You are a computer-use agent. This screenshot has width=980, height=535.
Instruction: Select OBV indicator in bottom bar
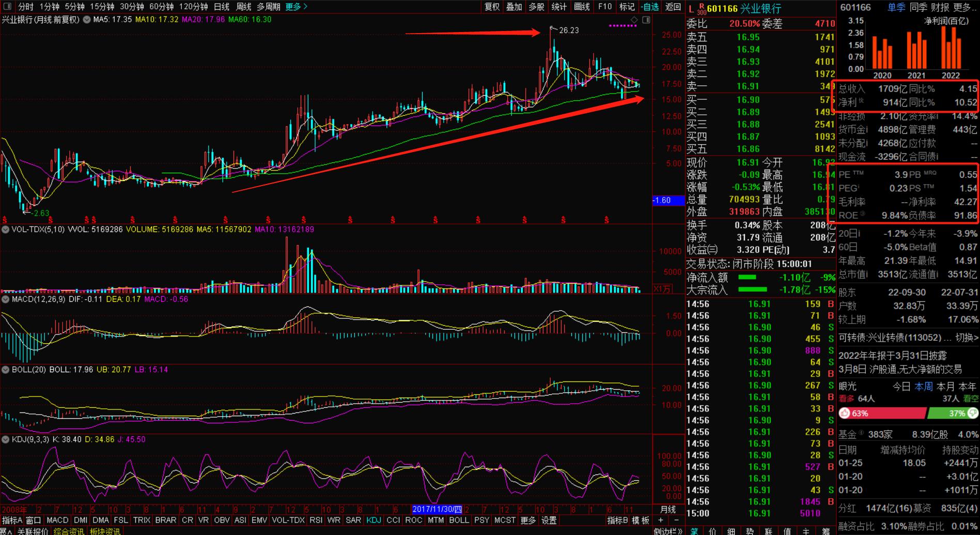(222, 520)
